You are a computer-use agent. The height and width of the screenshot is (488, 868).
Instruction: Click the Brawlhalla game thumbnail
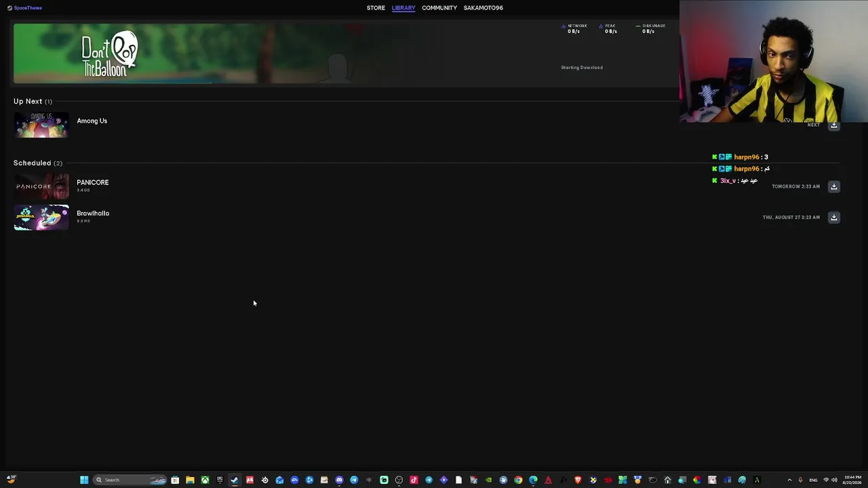click(41, 218)
